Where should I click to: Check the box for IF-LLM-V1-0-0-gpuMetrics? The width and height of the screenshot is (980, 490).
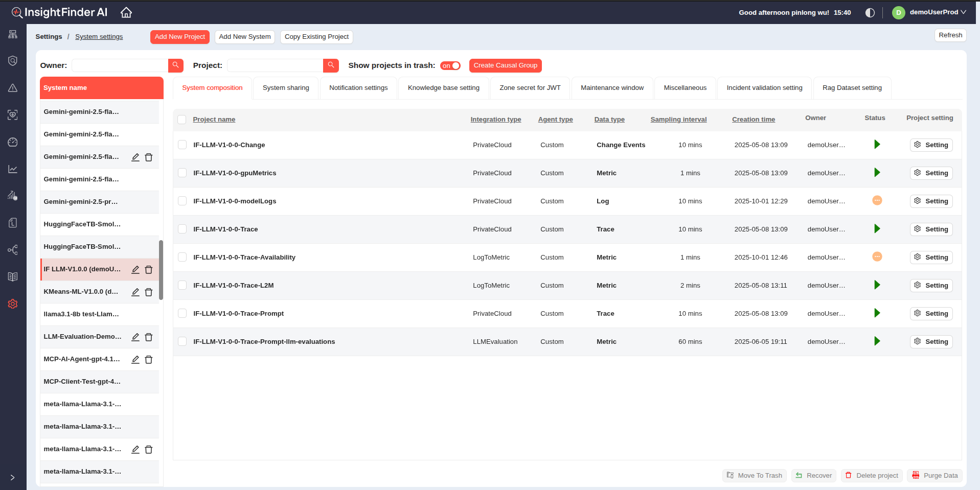pos(182,173)
